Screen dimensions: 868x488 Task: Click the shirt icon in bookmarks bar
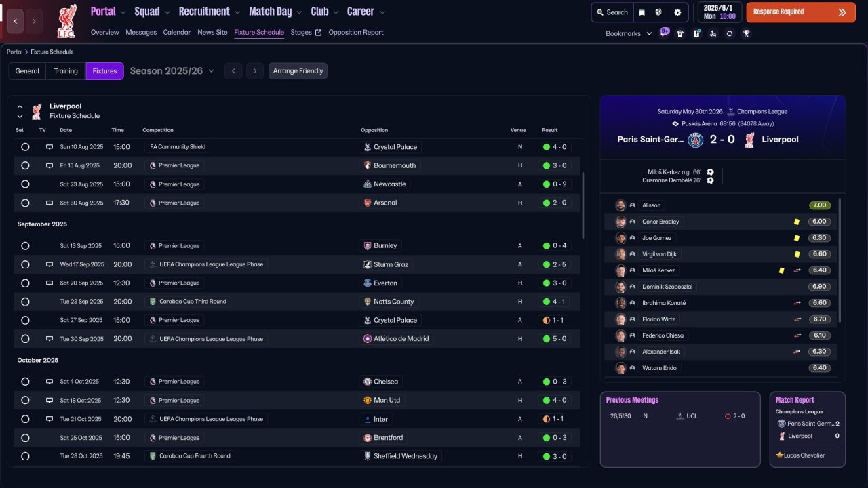pyautogui.click(x=680, y=33)
